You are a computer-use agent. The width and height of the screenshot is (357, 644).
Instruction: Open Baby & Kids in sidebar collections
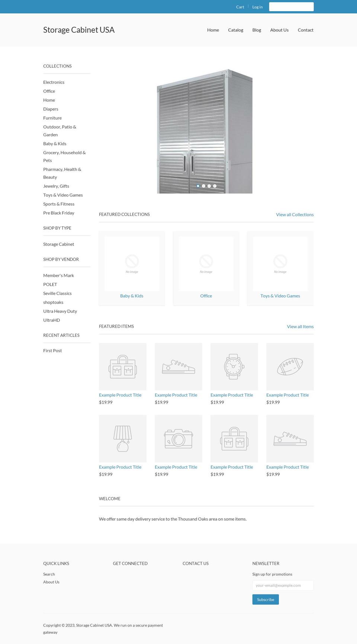pyautogui.click(x=55, y=144)
